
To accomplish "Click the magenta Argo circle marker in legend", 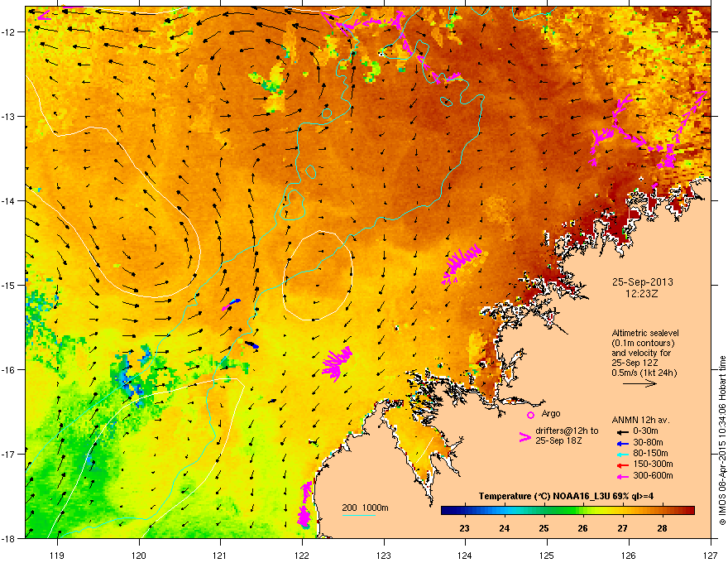I will 530,415.
